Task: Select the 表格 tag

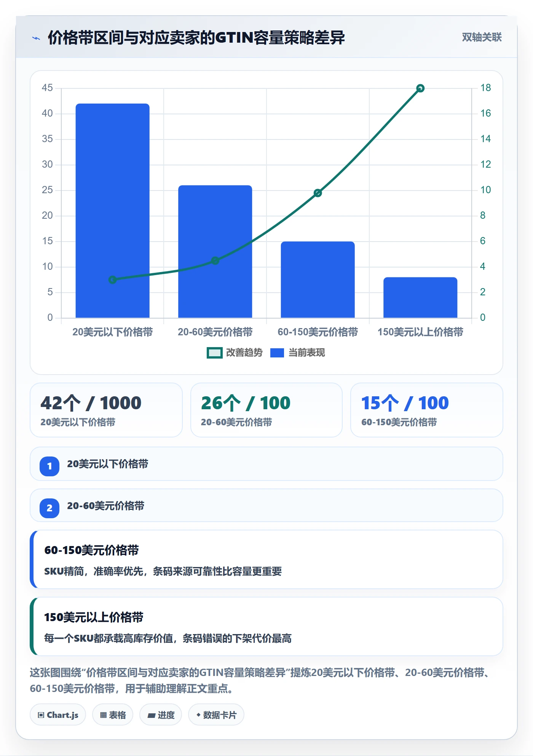Action: pyautogui.click(x=113, y=715)
